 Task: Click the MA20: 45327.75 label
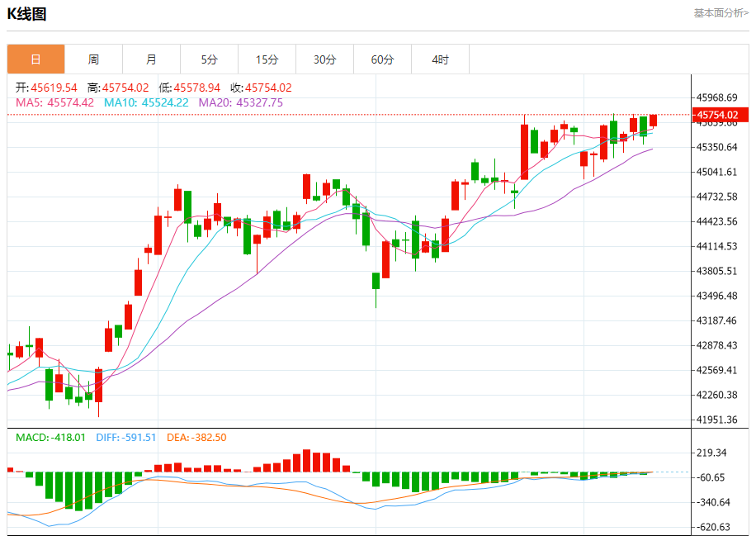[x=241, y=102]
